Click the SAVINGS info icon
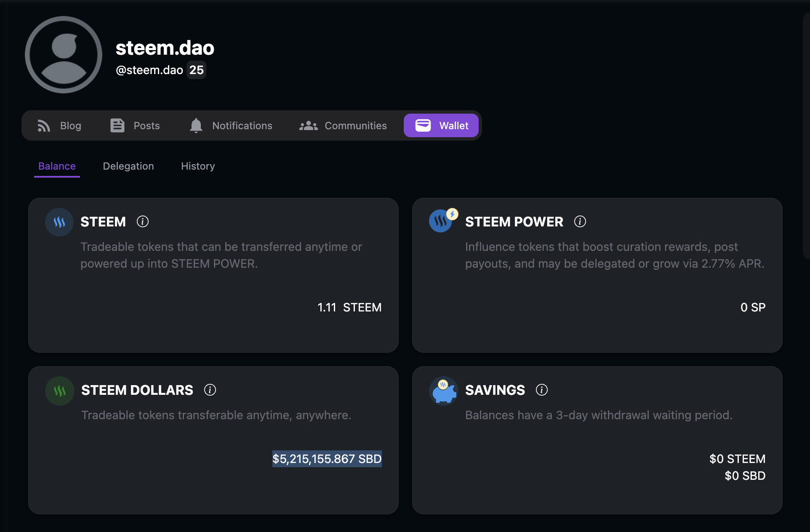Viewport: 810px width, 532px height. click(541, 390)
